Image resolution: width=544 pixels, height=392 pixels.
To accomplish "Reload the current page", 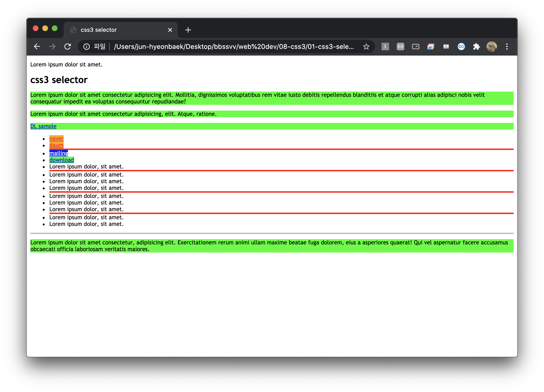I will point(68,47).
